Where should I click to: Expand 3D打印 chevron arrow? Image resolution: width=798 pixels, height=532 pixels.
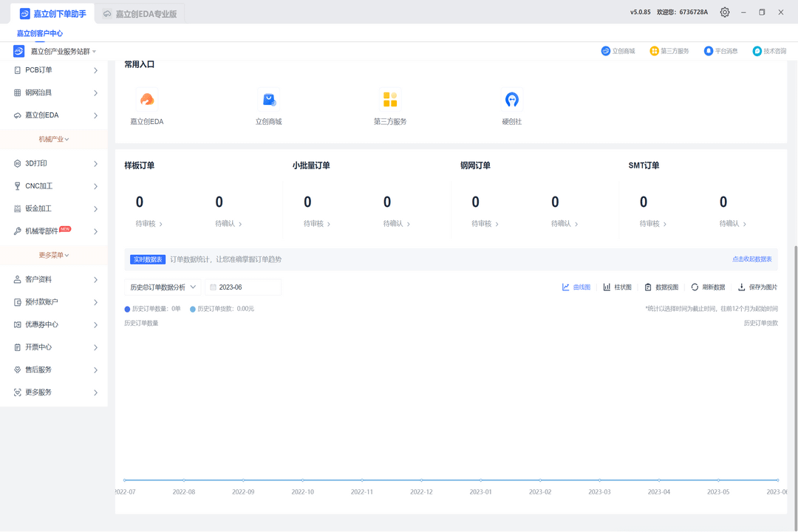pyautogui.click(x=95, y=163)
